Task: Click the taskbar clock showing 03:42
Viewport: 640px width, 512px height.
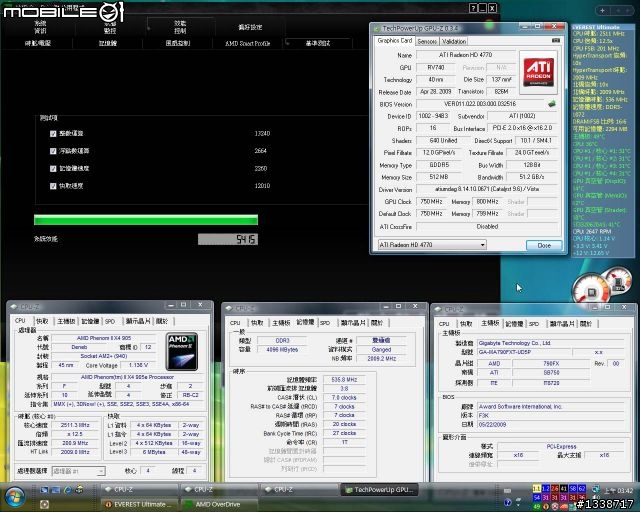Action: click(x=618, y=490)
